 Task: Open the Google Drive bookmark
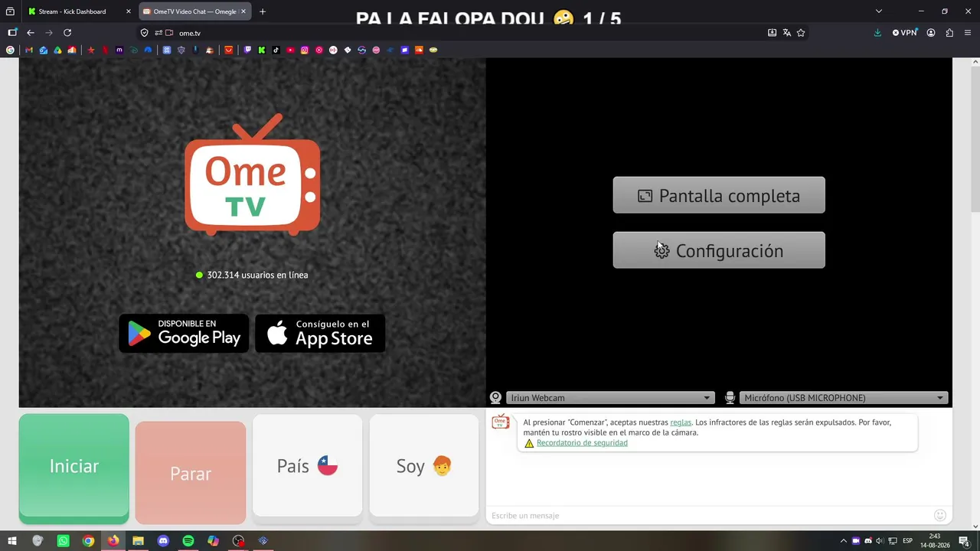[57, 50]
